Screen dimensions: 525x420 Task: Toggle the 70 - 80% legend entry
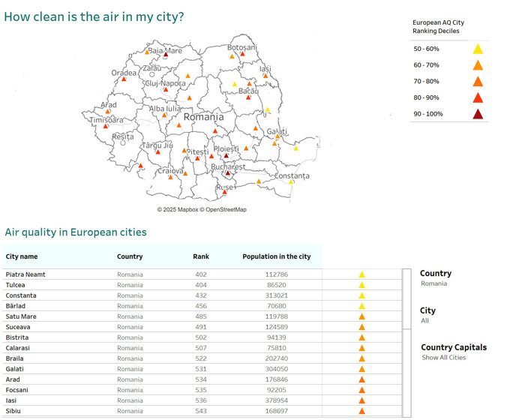tap(478, 81)
